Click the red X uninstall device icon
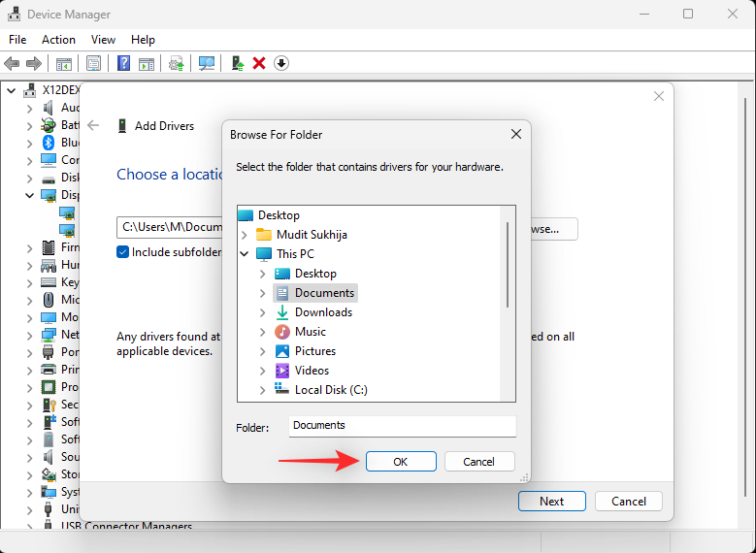The image size is (756, 553). tap(259, 63)
